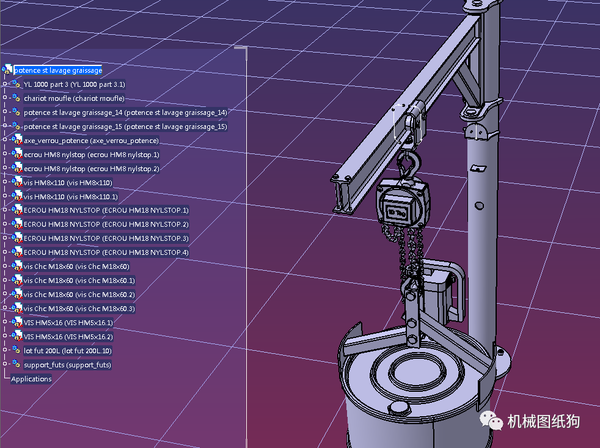Expand the axe_verrou_potence node
Image resolution: width=600 pixels, height=448 pixels.
(5, 140)
